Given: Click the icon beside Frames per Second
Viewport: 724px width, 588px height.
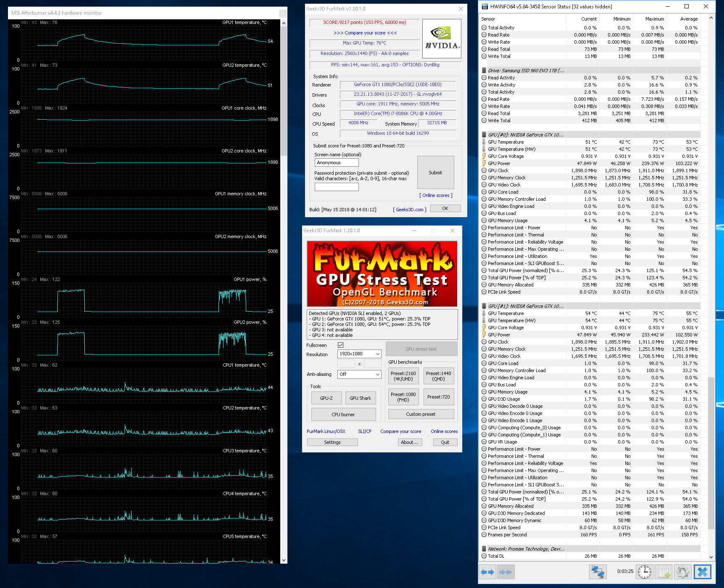Looking at the screenshot, I should tap(484, 535).
